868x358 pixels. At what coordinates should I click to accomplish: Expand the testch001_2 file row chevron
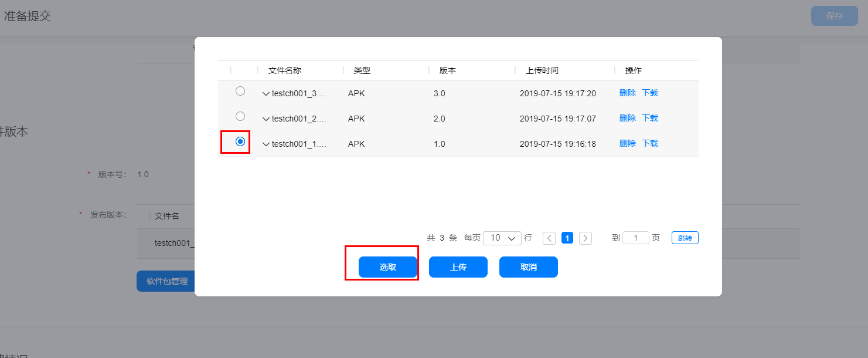pyautogui.click(x=266, y=119)
